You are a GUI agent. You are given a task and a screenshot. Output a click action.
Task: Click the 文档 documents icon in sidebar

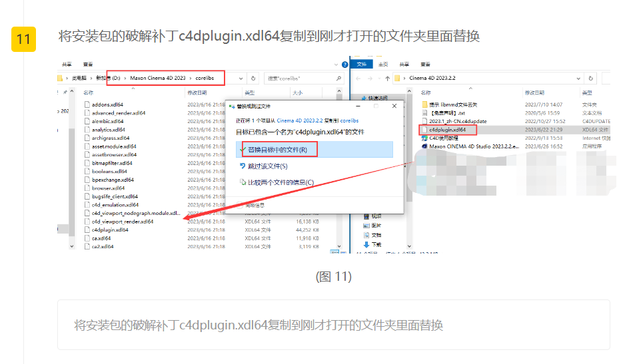point(366,235)
